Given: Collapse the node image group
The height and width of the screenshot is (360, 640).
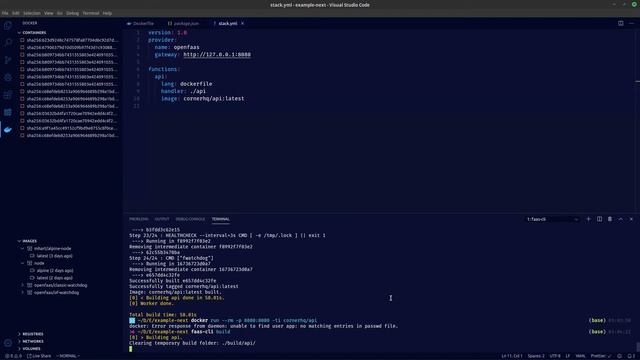Looking at the screenshot, I should (x=23, y=263).
